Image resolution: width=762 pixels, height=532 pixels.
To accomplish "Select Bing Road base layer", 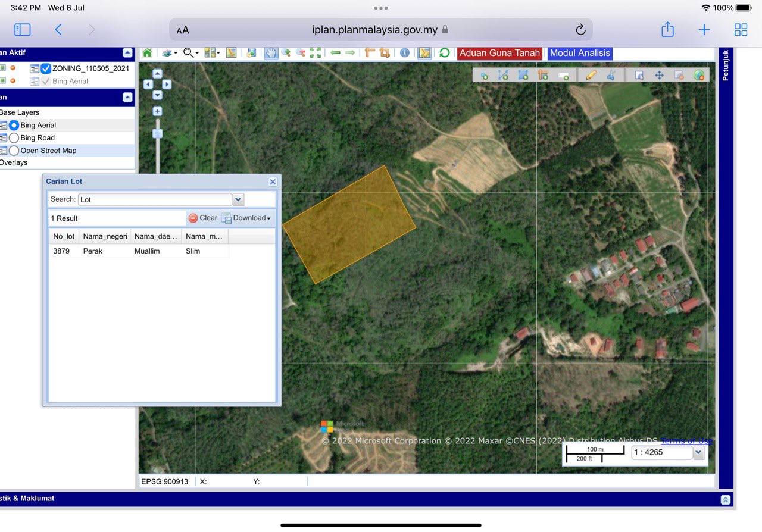I will tap(14, 138).
